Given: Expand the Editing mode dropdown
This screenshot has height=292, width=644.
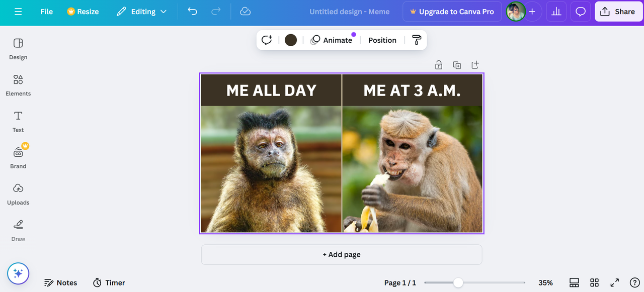Looking at the screenshot, I should (x=141, y=12).
